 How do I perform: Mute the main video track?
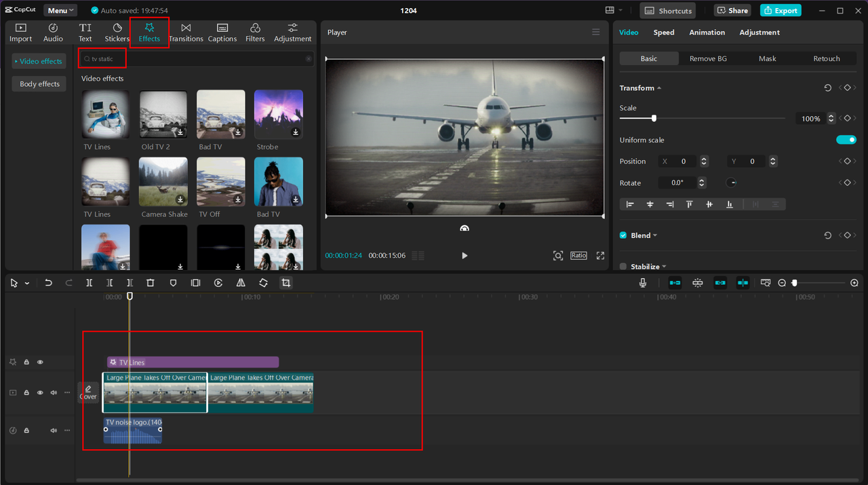pos(54,393)
